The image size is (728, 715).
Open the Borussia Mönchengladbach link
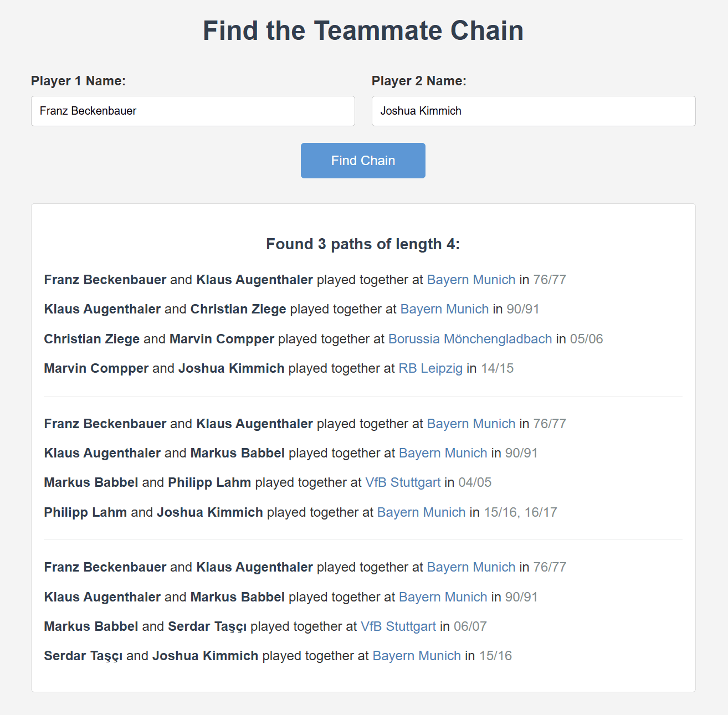[469, 338]
